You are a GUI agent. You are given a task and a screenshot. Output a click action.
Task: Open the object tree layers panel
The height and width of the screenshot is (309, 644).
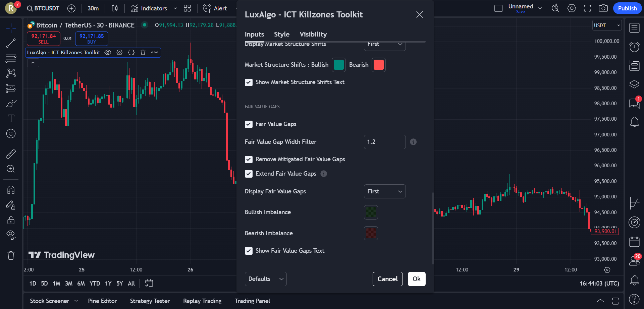click(x=634, y=84)
